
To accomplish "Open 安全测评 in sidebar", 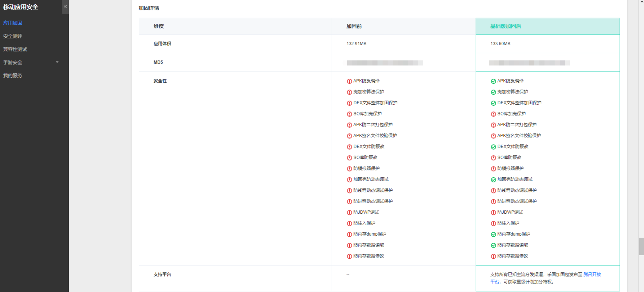I will coord(13,36).
